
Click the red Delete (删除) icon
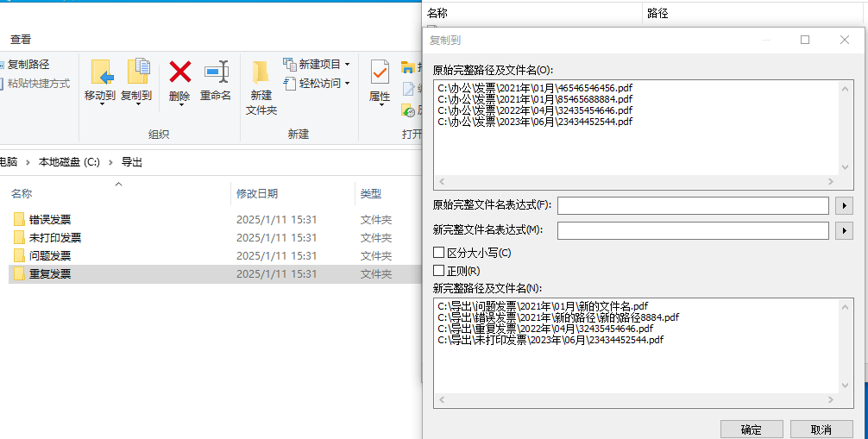point(180,72)
